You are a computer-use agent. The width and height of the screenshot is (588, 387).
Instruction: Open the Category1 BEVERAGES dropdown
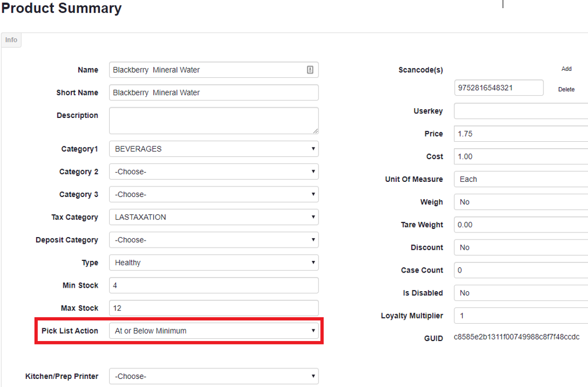click(214, 149)
